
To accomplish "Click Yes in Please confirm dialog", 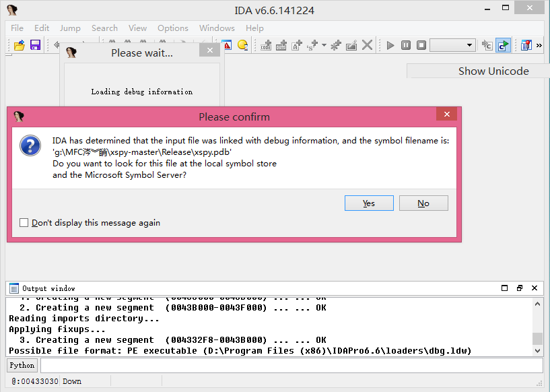I will (x=369, y=203).
